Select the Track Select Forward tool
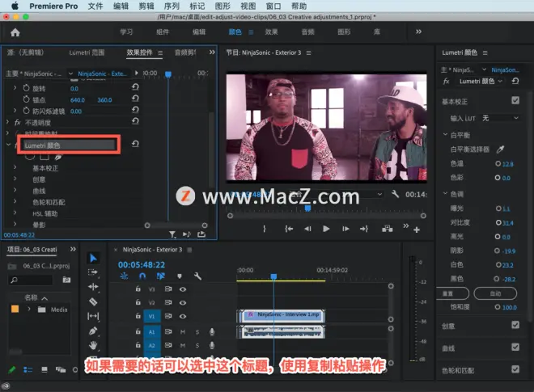 [93, 272]
